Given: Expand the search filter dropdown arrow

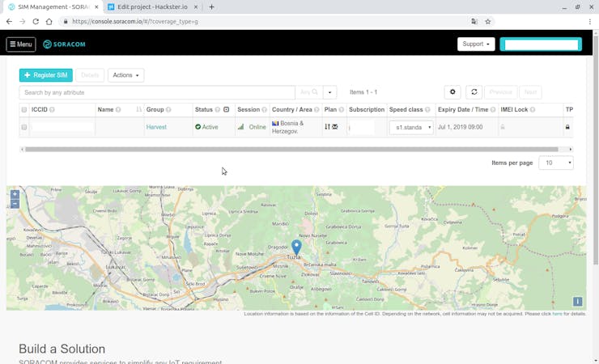Looking at the screenshot, I should 329,92.
